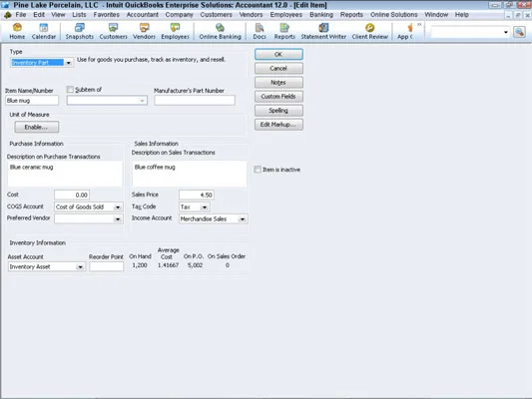Viewport: 532px width, 399px height.
Task: Click the OK button
Action: (278, 54)
